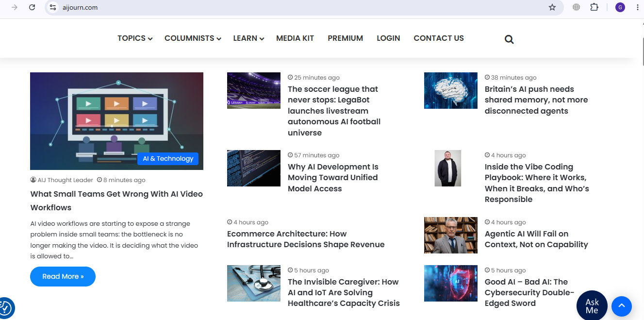Open Good AI – Bad AI cybersecurity article
The height and width of the screenshot is (320, 644).
pyautogui.click(x=529, y=292)
